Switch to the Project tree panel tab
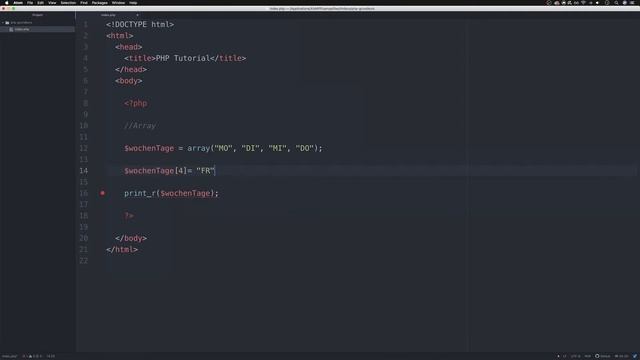Screen dimensions: 640x360 click(38, 15)
